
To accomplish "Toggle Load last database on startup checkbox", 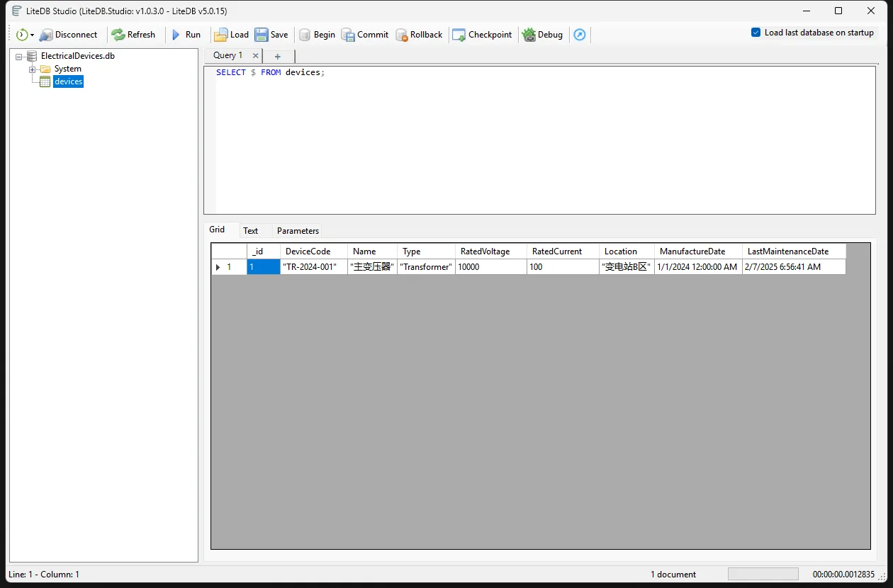I will tap(756, 33).
